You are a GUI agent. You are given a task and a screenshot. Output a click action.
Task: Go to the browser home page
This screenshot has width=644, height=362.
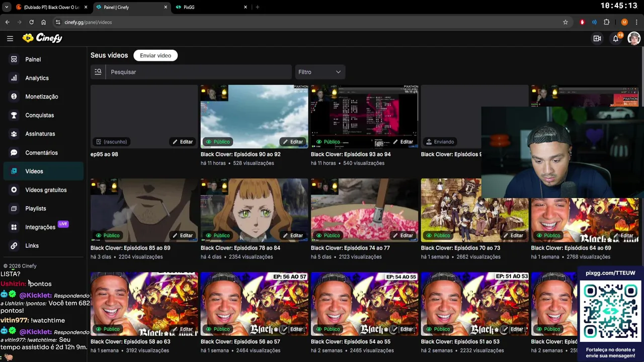tap(43, 22)
